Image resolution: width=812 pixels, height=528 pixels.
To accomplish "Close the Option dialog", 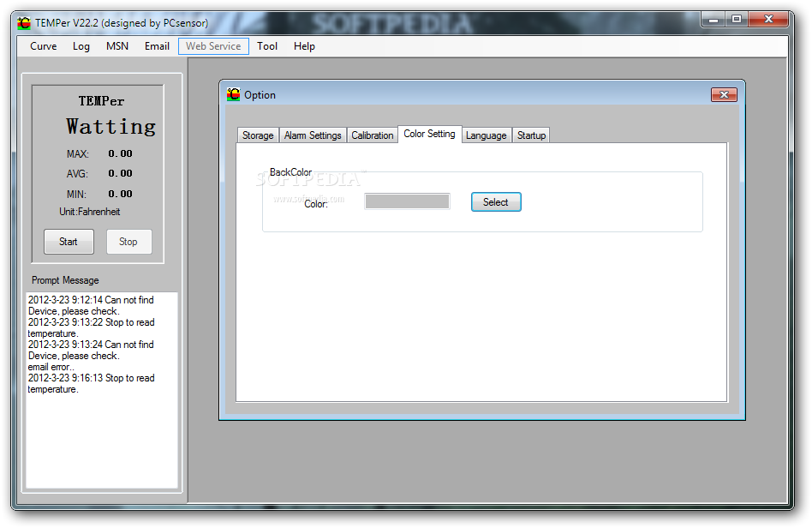I will 724,95.
